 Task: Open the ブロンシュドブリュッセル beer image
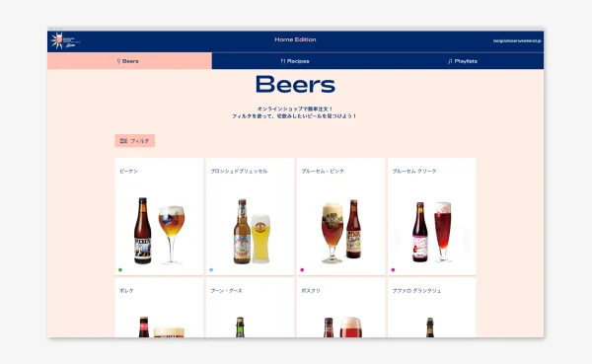point(252,231)
